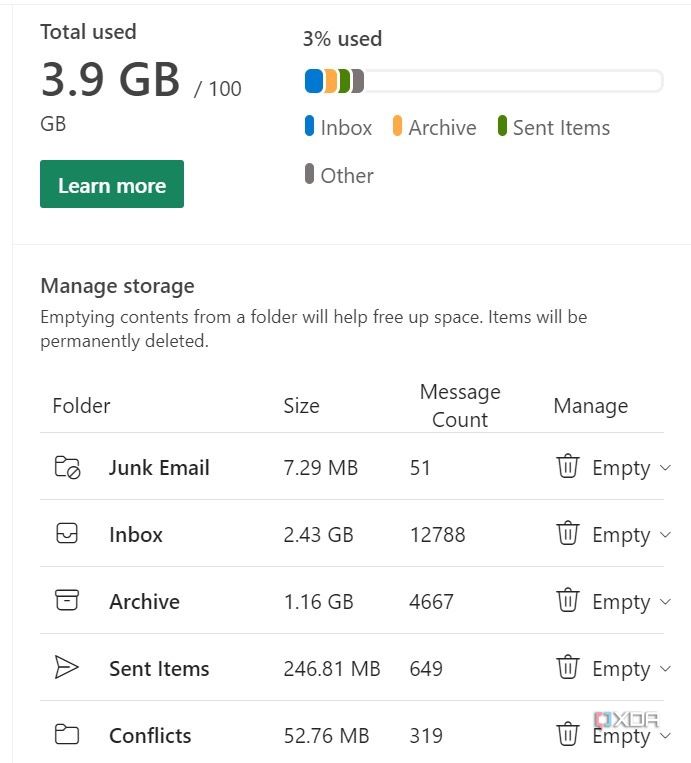Click the Inbox tray icon

[67, 534]
